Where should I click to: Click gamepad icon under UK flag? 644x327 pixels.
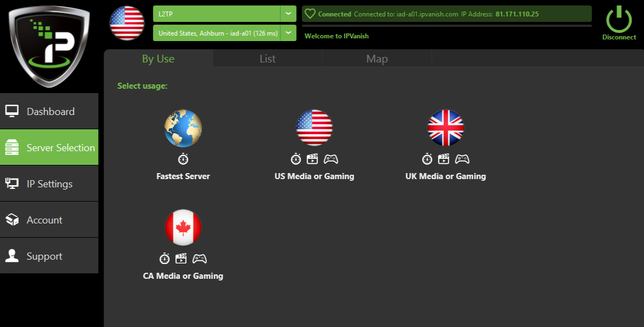(x=462, y=159)
